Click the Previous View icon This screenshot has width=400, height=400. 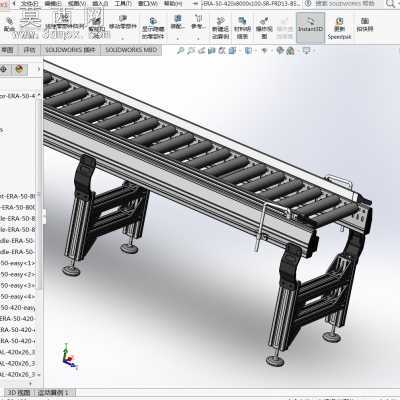click(x=201, y=51)
